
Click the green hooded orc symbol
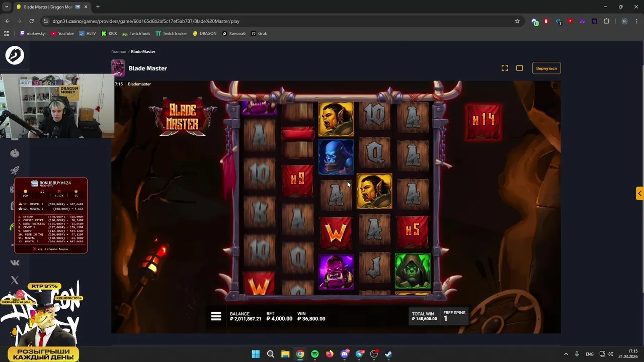[x=413, y=271]
